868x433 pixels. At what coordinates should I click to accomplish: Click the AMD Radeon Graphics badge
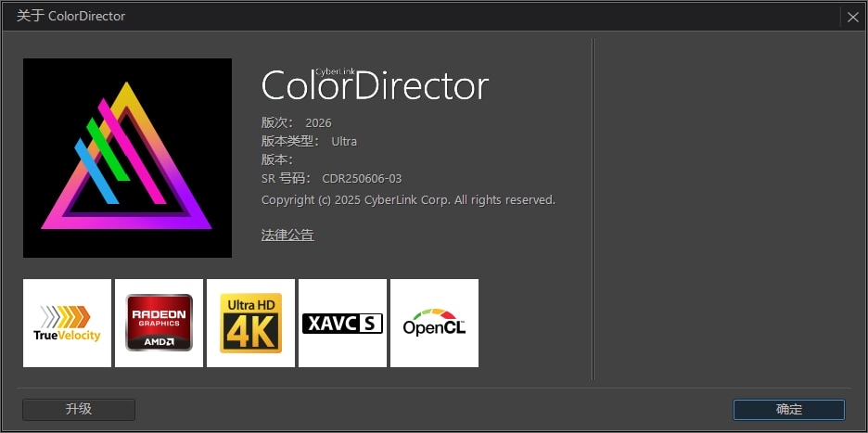(159, 323)
